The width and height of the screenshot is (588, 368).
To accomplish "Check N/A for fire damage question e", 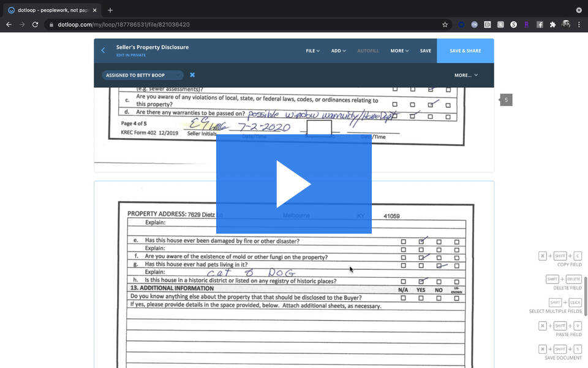I will coord(404,242).
